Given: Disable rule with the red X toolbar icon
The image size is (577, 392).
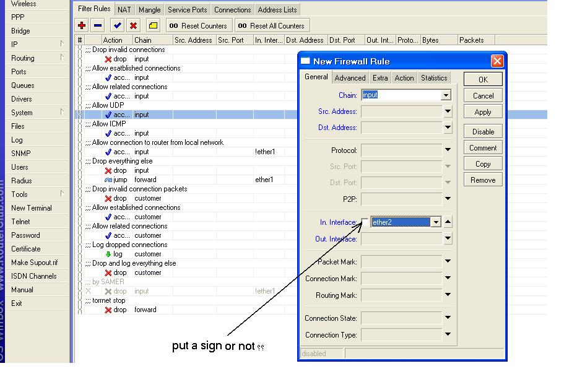Looking at the screenshot, I should pos(134,25).
